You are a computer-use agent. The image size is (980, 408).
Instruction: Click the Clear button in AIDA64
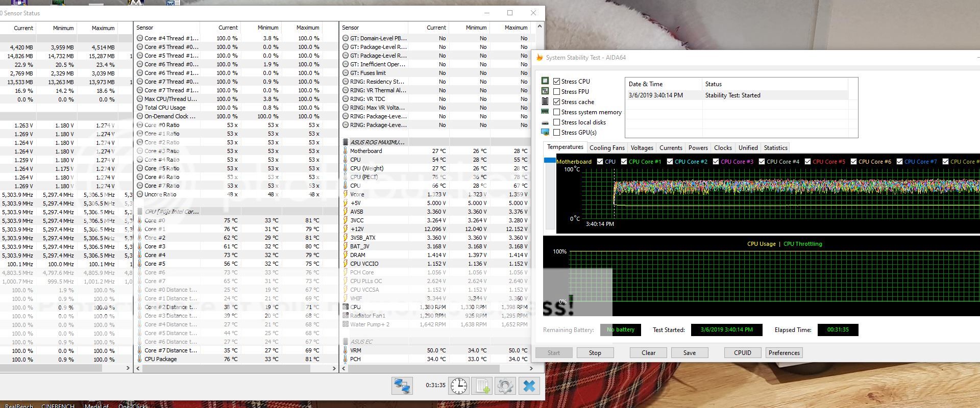coord(648,353)
